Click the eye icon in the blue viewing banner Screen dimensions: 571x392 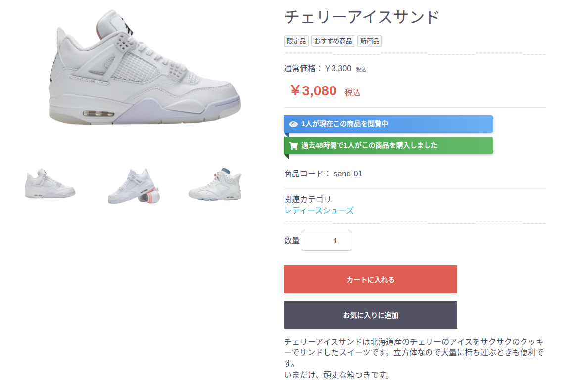[x=293, y=124]
